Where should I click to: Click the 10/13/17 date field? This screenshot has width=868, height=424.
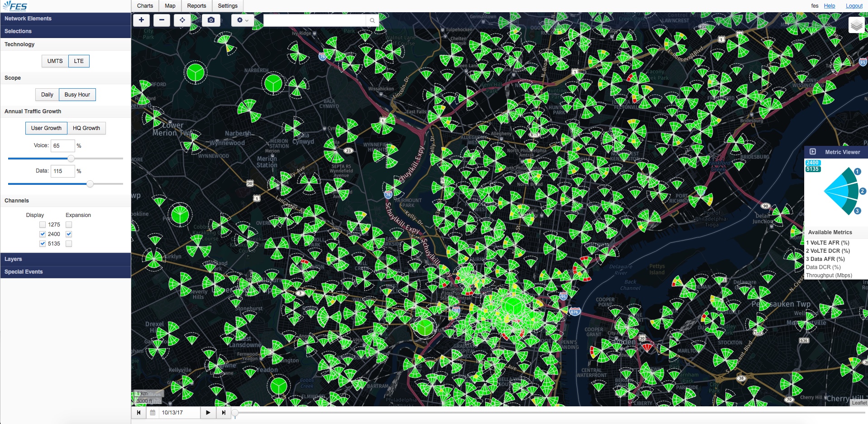pyautogui.click(x=179, y=413)
